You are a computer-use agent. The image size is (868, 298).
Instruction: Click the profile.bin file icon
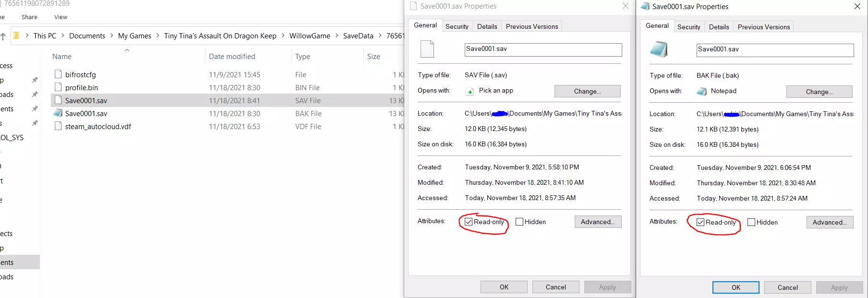pyautogui.click(x=58, y=87)
